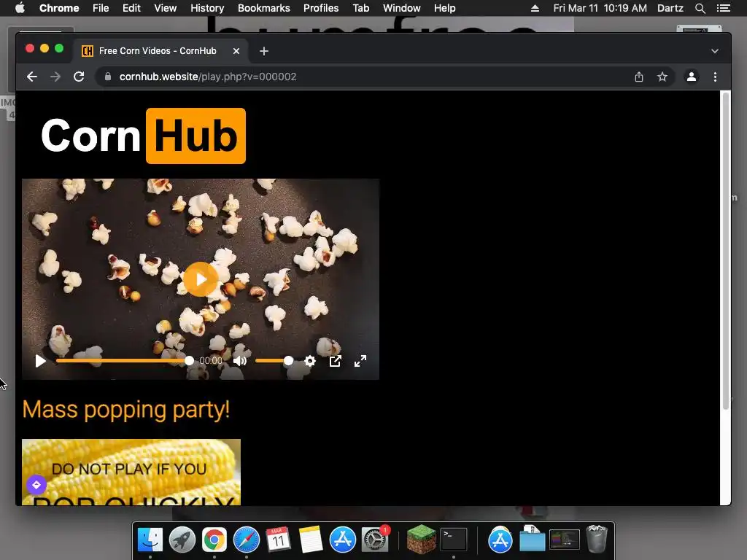Open the Chrome profile icon

tap(692, 77)
